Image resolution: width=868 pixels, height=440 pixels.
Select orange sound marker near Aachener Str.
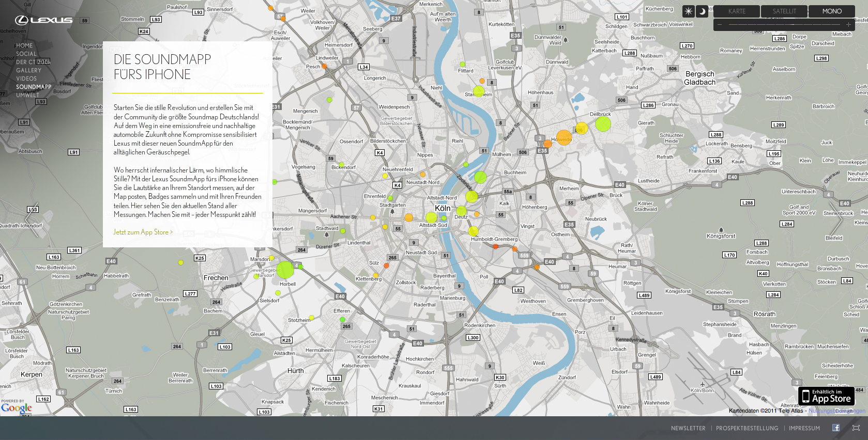pyautogui.click(x=408, y=217)
